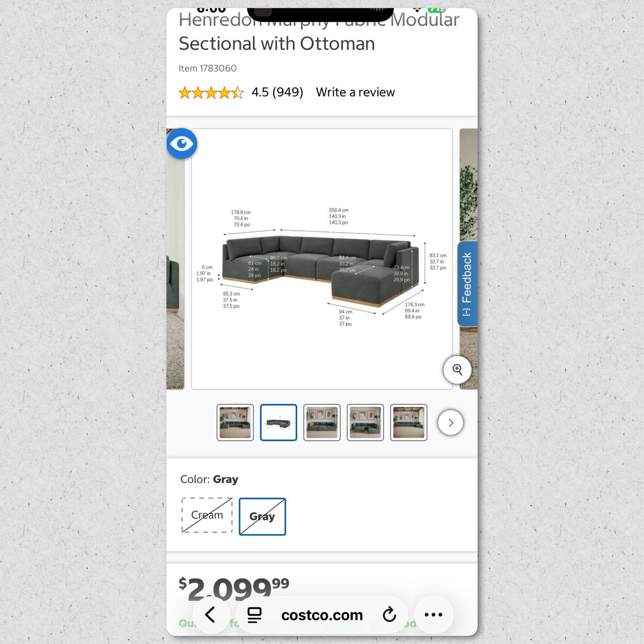Open the first room-scene thumbnail
Screen dimensions: 644x644
(x=235, y=422)
